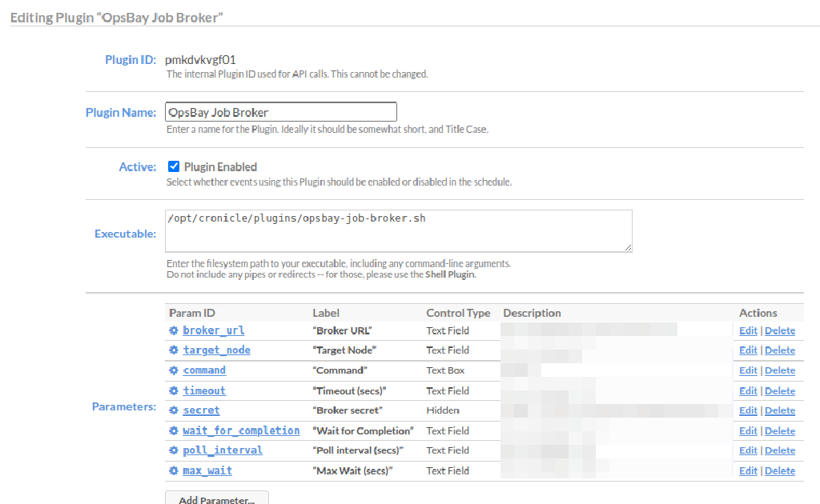Click the gear icon beside target_node
The height and width of the screenshot is (504, 820).
click(x=173, y=350)
